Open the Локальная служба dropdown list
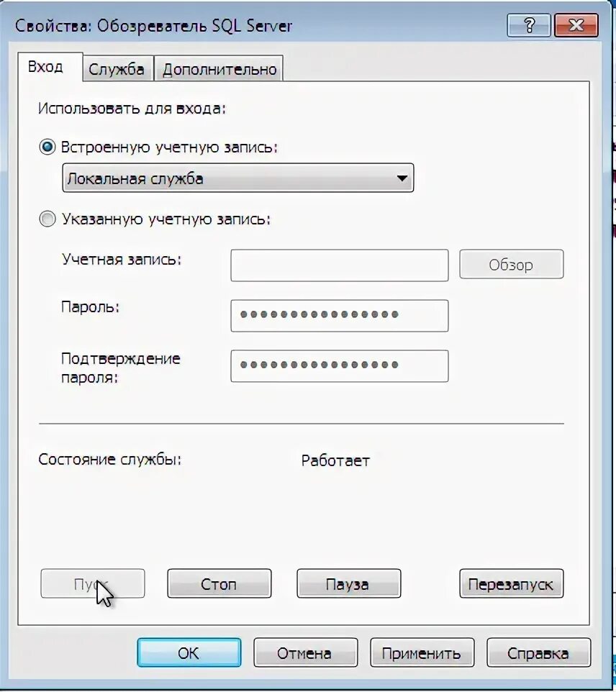This screenshot has height=692, width=616. tap(237, 178)
